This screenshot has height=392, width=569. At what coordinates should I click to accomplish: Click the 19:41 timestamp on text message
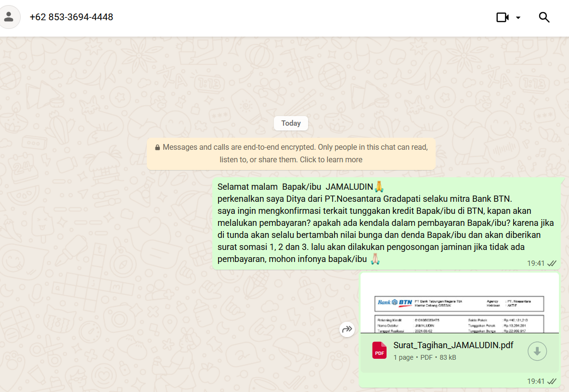535,263
